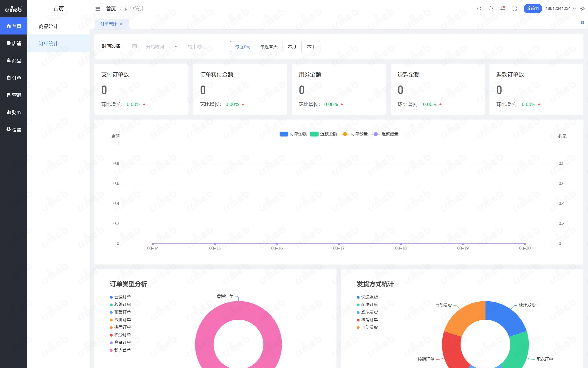Open notifications bell
This screenshot has height=368, width=588.
pyautogui.click(x=503, y=9)
